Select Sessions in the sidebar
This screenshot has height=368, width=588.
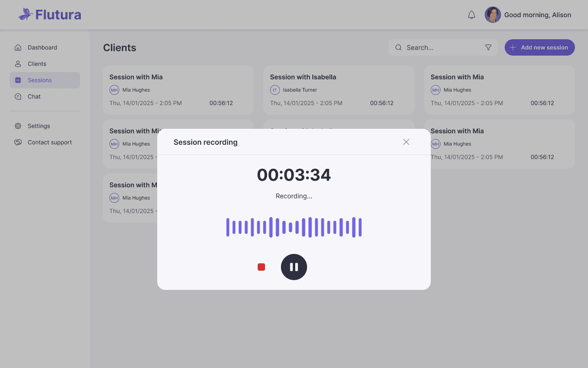[x=45, y=80]
